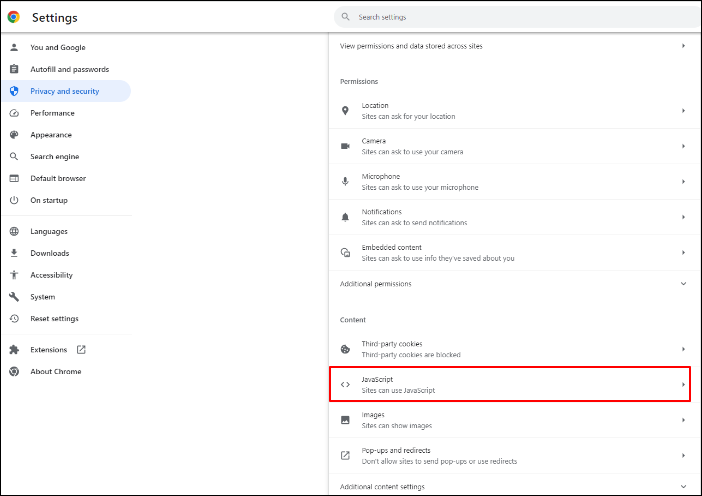This screenshot has height=496, width=702.
Task: Click the Images content icon
Action: 345,420
